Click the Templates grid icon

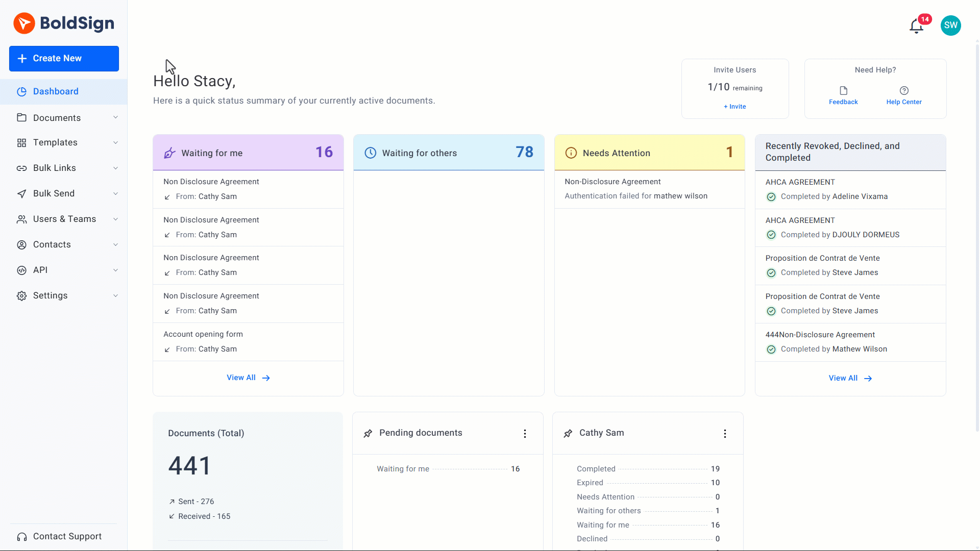(x=21, y=143)
